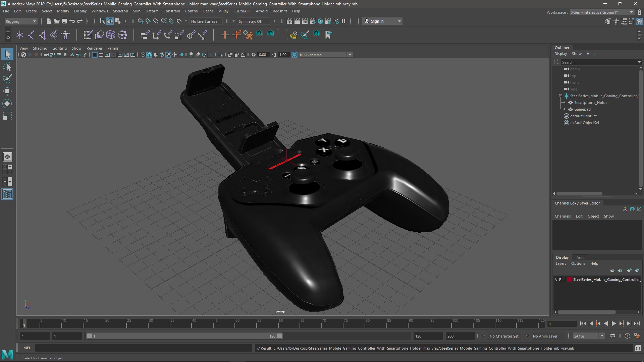The height and width of the screenshot is (362, 644).
Task: Toggle V visibility box on SteelSeries layer
Action: (x=556, y=280)
